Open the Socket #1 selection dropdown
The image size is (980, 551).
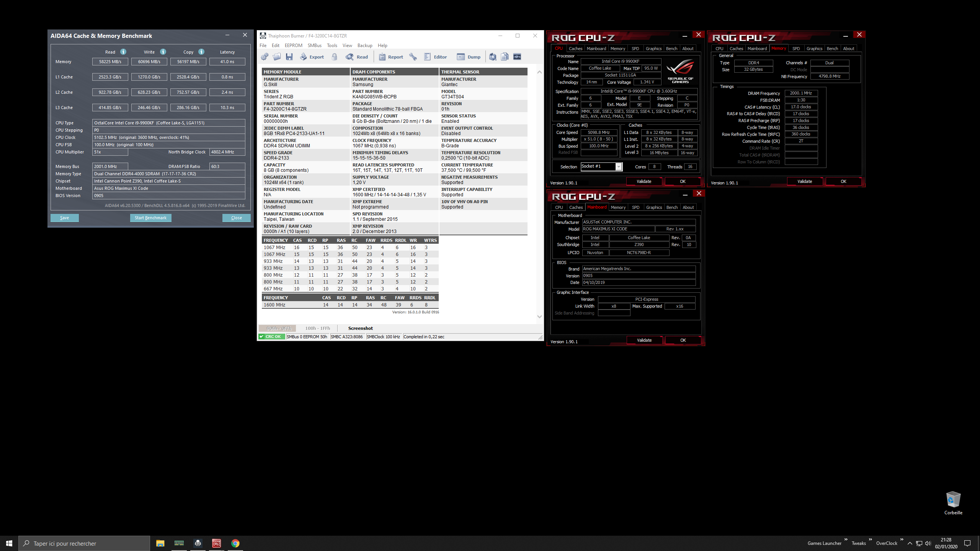pyautogui.click(x=618, y=166)
